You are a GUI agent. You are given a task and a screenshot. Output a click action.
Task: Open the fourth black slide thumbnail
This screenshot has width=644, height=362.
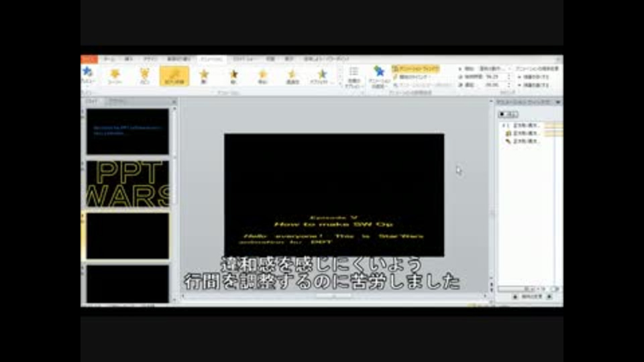(x=127, y=284)
